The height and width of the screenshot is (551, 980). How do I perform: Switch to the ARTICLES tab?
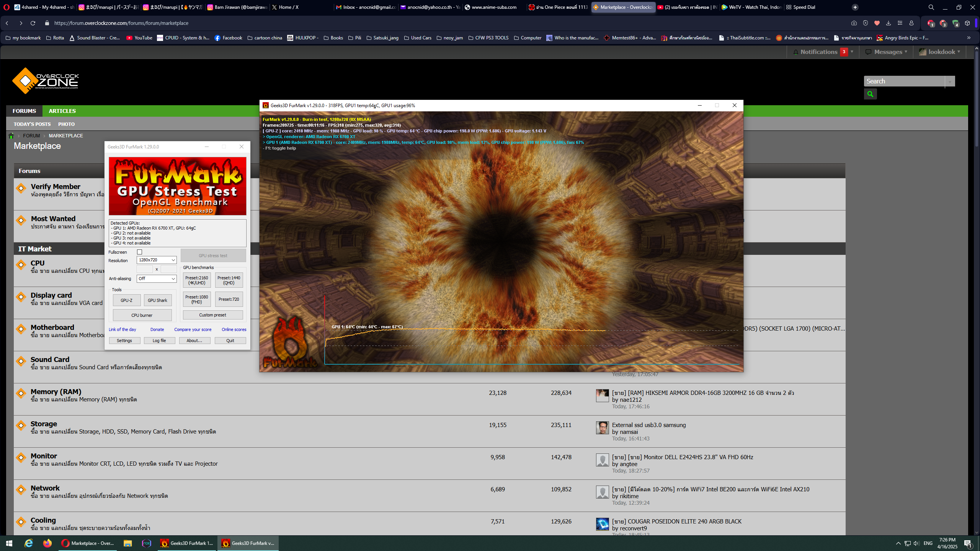[x=62, y=111]
